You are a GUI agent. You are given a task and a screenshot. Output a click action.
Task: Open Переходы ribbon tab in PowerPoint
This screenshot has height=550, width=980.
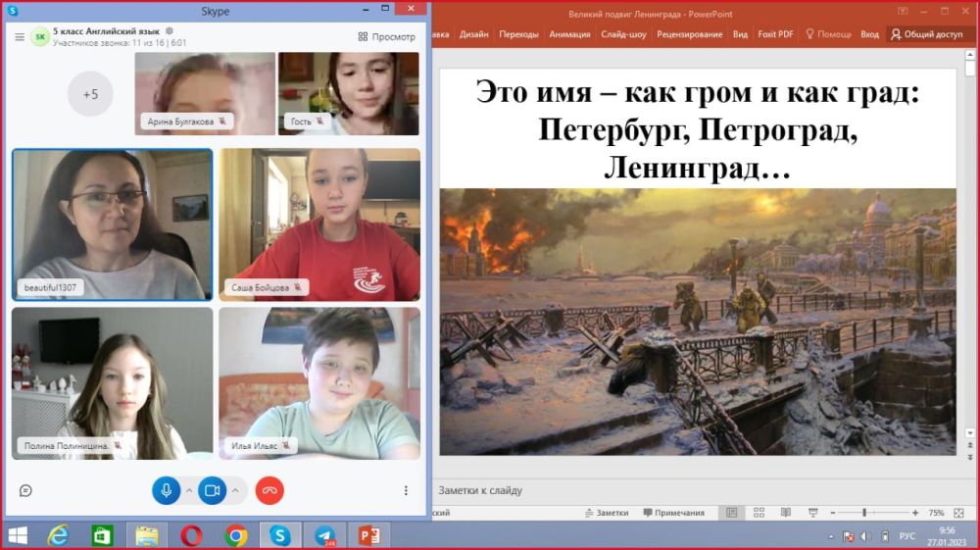[x=518, y=34]
